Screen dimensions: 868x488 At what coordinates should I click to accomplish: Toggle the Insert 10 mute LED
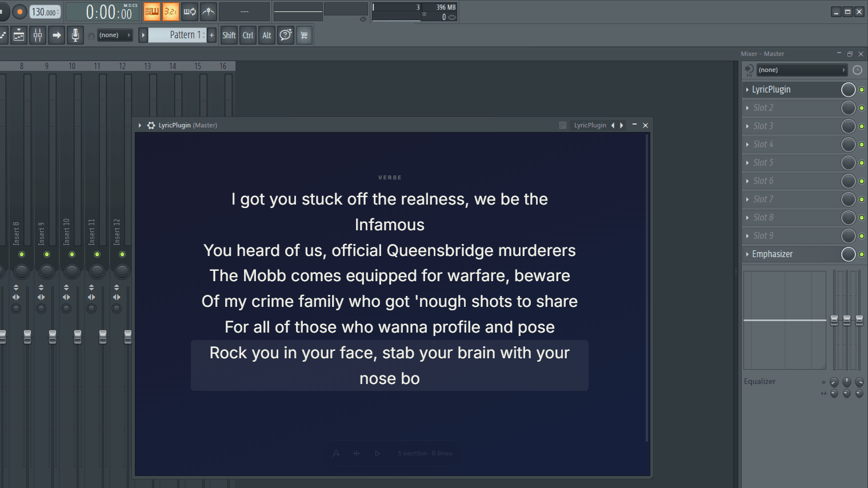click(x=72, y=254)
